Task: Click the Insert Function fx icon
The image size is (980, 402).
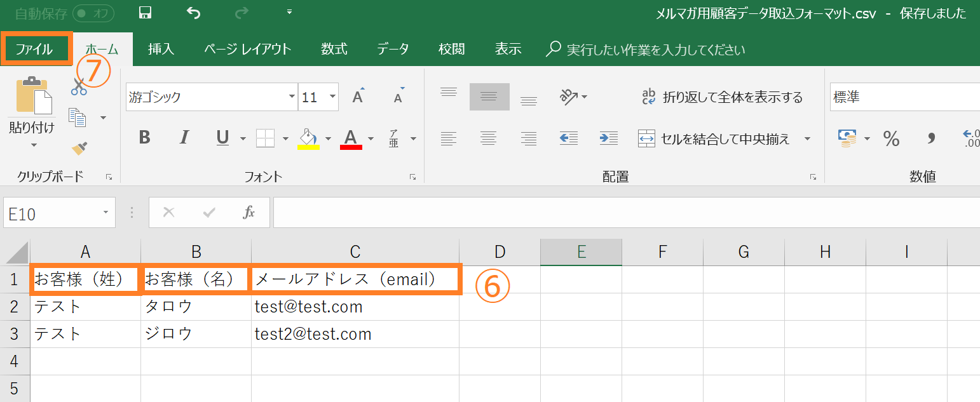Action: tap(248, 213)
